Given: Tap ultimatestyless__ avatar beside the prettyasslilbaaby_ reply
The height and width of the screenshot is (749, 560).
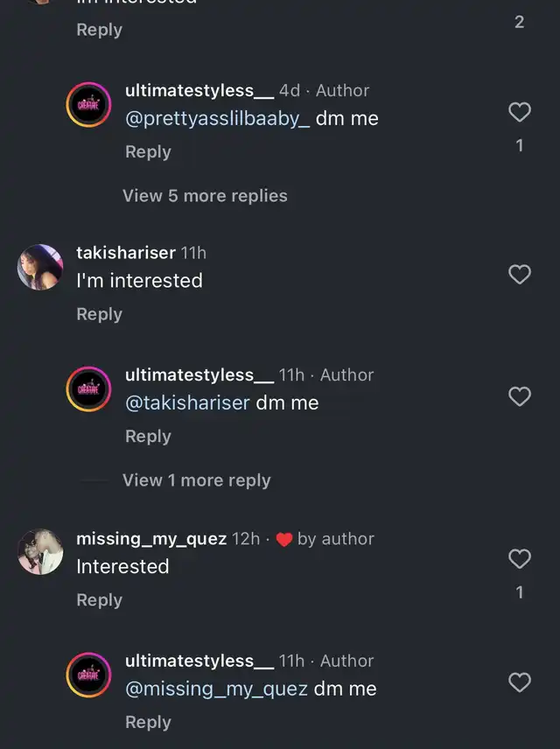Looking at the screenshot, I should pyautogui.click(x=89, y=105).
